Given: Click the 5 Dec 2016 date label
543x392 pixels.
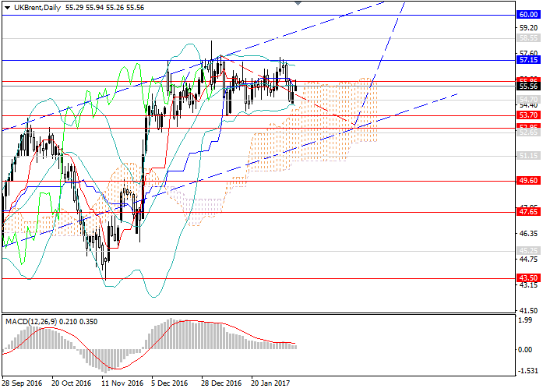Looking at the screenshot, I should [170, 383].
